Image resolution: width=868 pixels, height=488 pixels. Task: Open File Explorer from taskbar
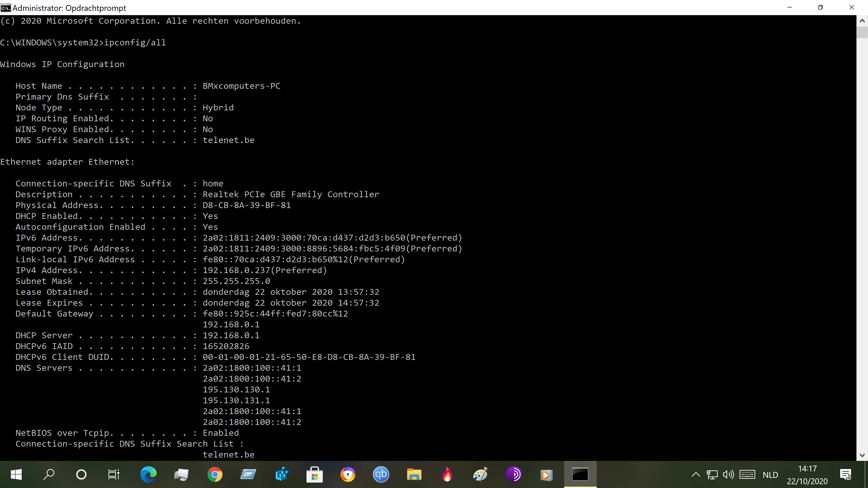point(414,474)
